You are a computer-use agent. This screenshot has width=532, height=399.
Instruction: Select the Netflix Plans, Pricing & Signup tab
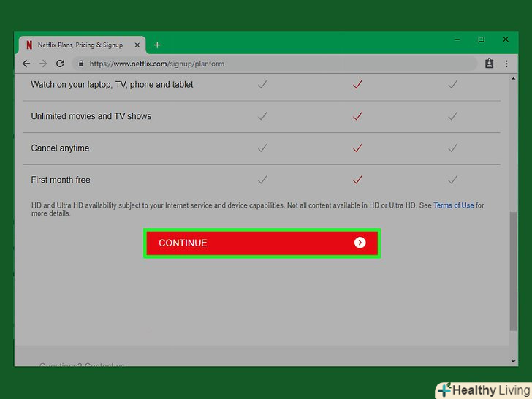(82, 45)
